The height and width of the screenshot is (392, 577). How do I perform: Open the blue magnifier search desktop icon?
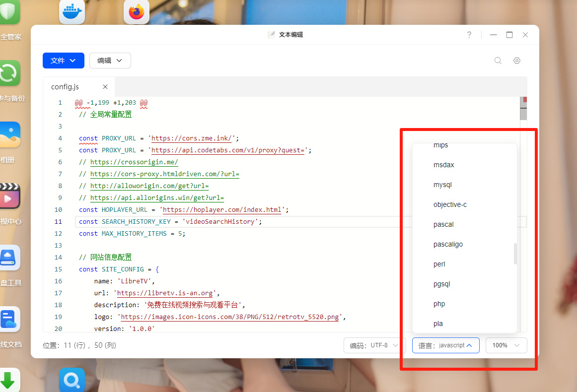coord(72,380)
